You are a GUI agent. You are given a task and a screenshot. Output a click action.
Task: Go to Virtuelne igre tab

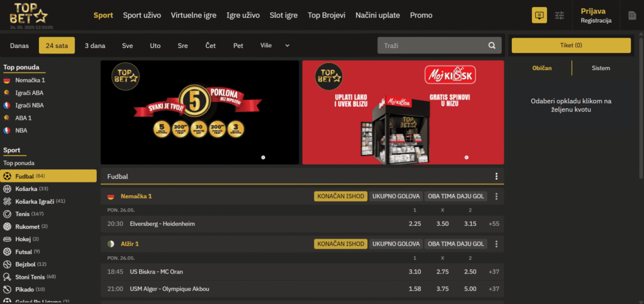193,15
